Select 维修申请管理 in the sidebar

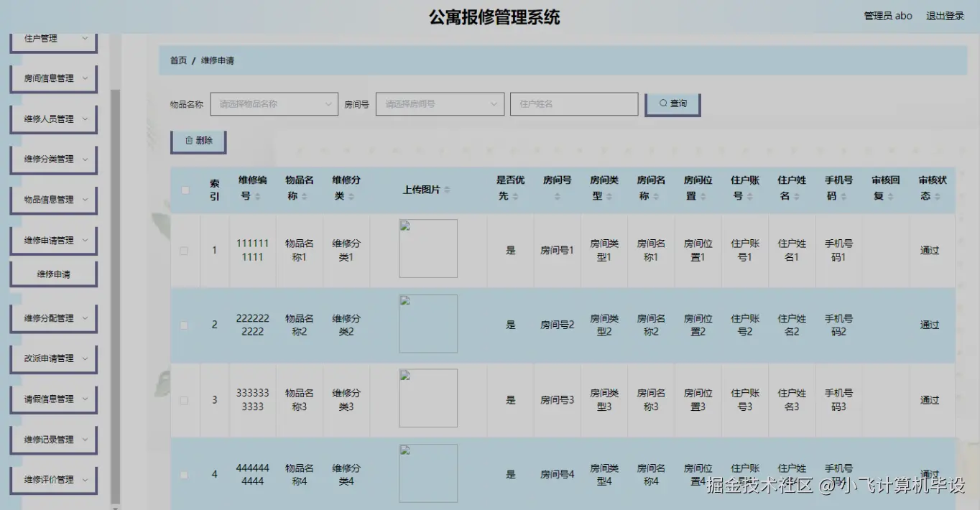click(53, 240)
